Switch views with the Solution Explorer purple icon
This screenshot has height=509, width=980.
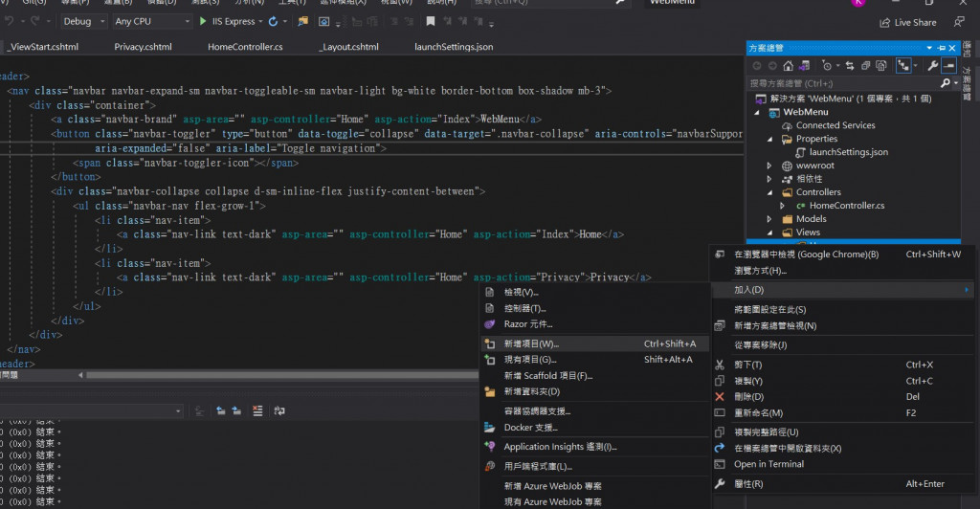pos(804,66)
